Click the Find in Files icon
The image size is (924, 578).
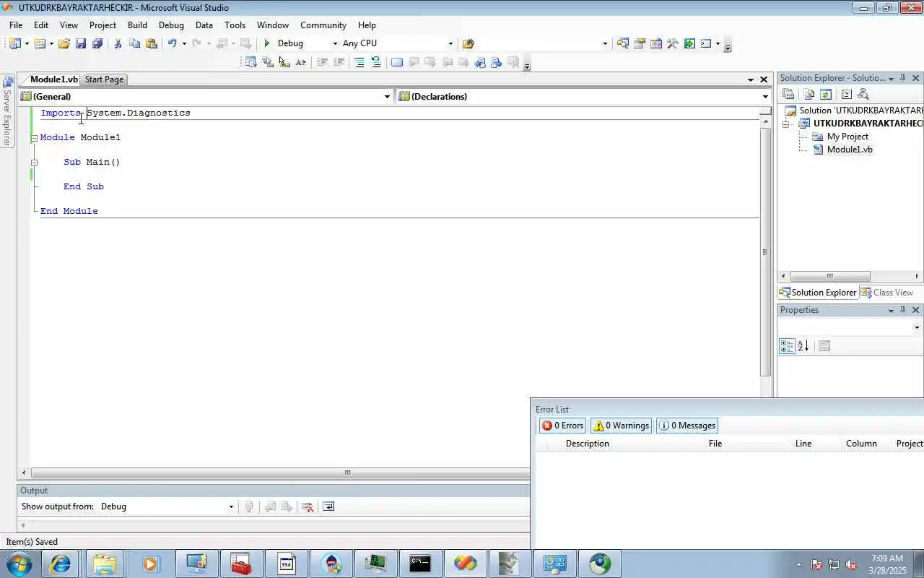[x=468, y=43]
